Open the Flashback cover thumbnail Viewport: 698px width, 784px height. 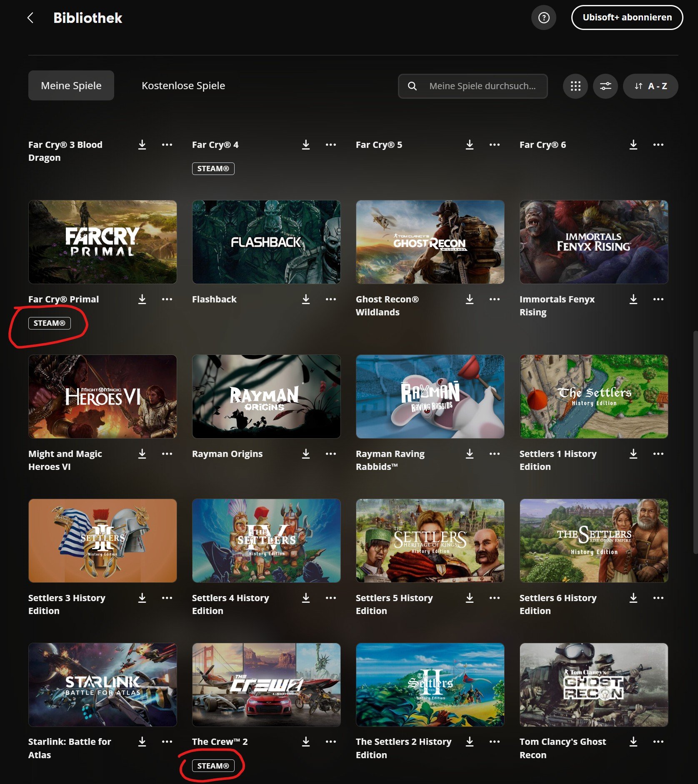tap(266, 242)
